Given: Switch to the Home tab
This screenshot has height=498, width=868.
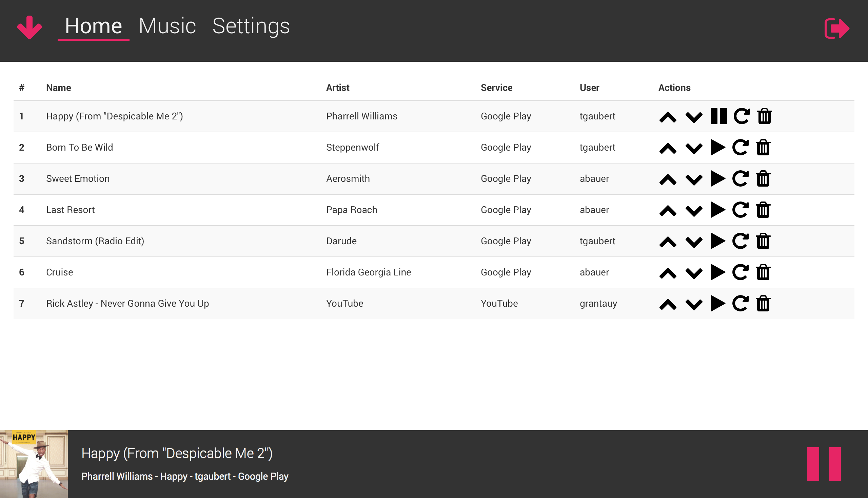Looking at the screenshot, I should click(x=93, y=26).
